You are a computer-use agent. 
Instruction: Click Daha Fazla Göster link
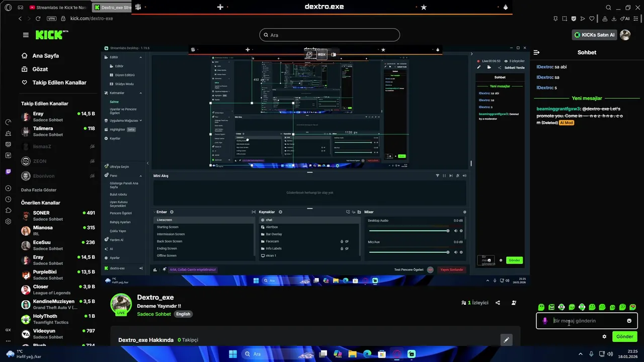[x=39, y=190]
